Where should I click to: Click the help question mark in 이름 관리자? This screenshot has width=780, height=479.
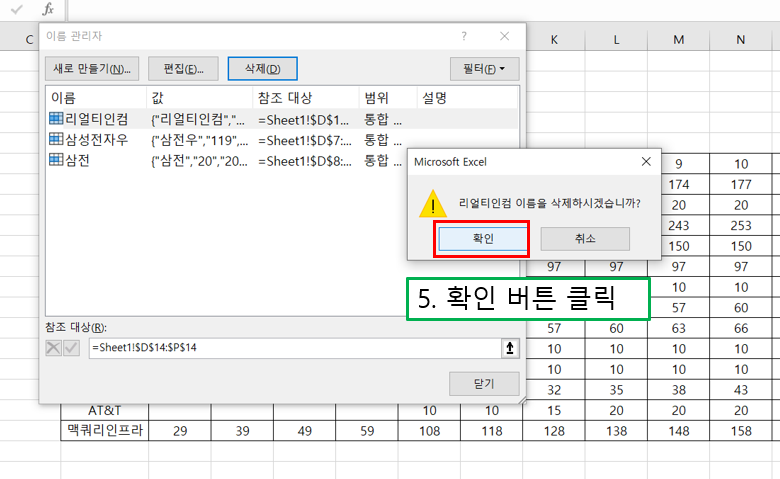tap(464, 36)
